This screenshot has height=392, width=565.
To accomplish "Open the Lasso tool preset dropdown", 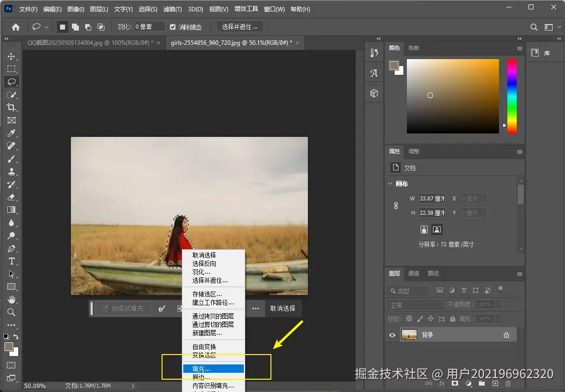I will pyautogui.click(x=46, y=27).
